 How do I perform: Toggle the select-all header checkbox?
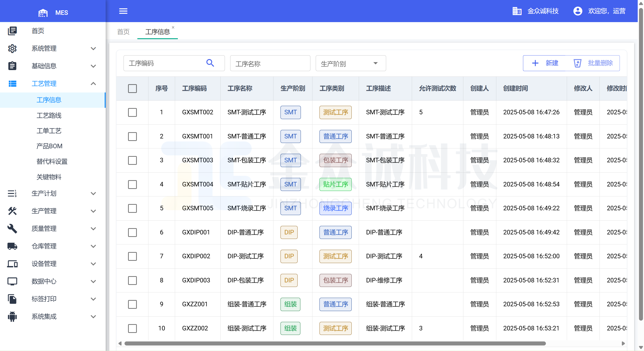click(132, 88)
